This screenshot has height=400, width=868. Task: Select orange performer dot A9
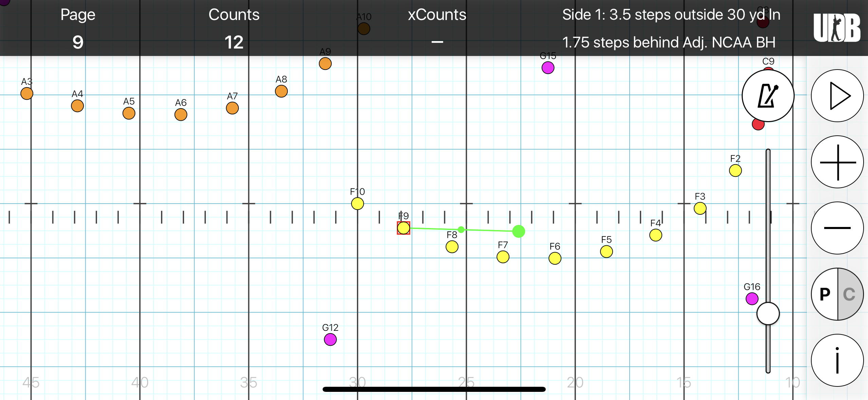coord(325,64)
